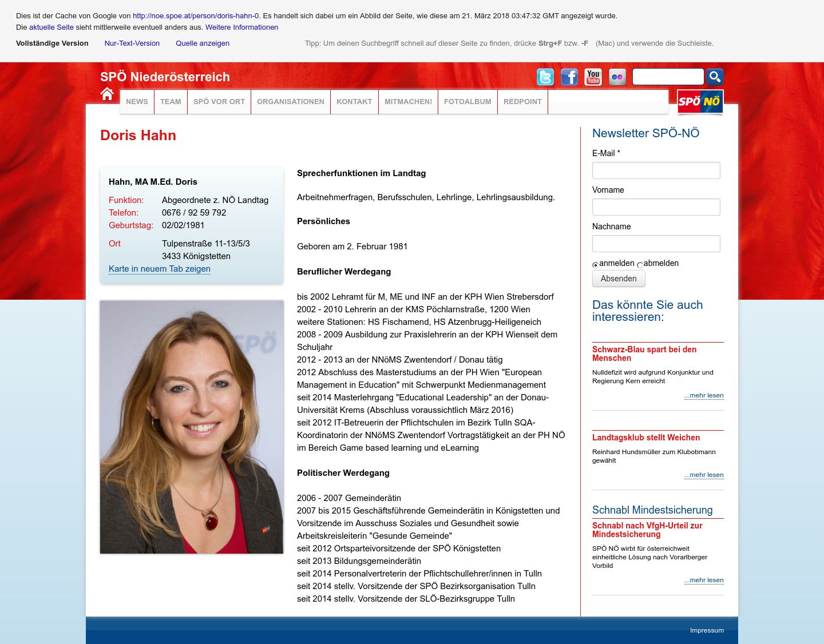
Task: Open the cached URL noe.spoe.at link
Action: coord(196,16)
